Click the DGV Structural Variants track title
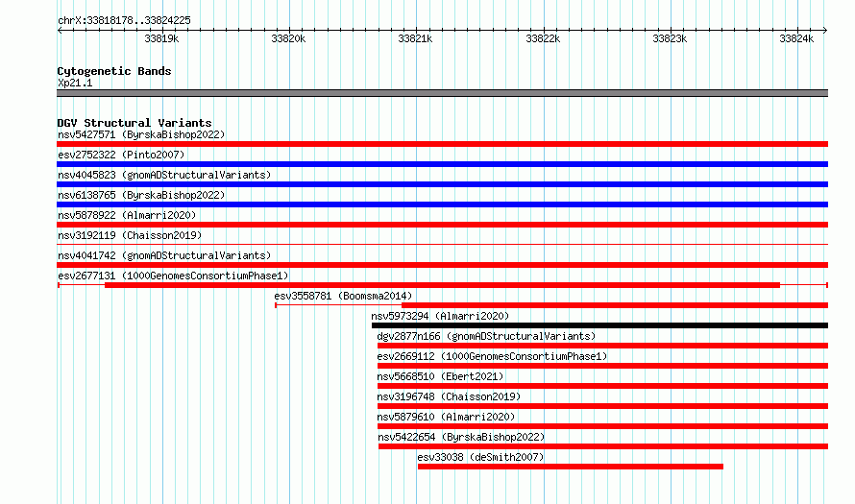 coord(134,123)
